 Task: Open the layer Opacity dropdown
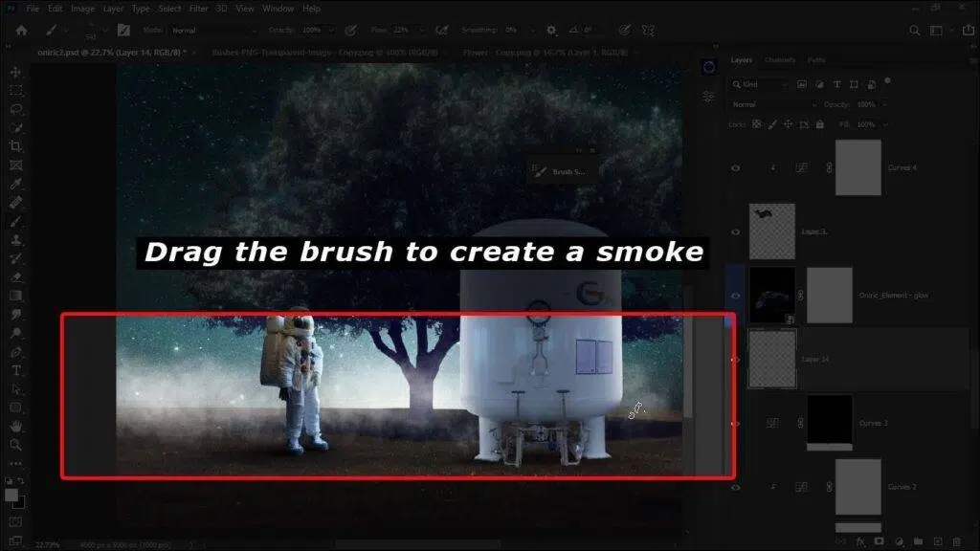click(x=884, y=104)
